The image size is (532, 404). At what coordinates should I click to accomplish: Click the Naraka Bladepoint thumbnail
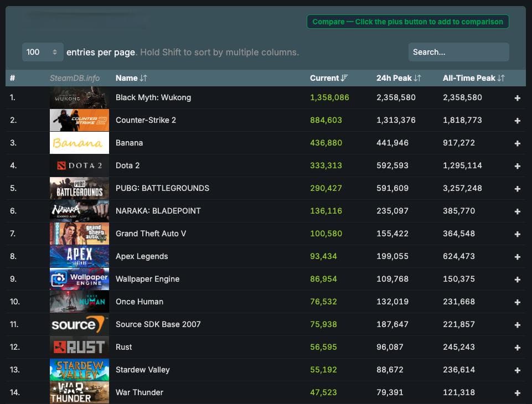pyautogui.click(x=79, y=211)
